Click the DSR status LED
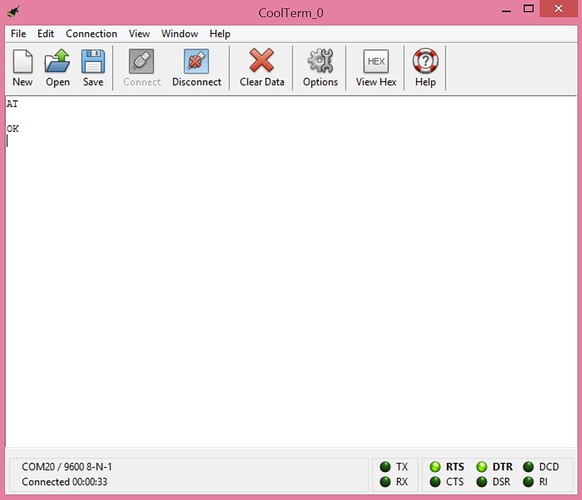The width and height of the screenshot is (582, 500). click(481, 482)
